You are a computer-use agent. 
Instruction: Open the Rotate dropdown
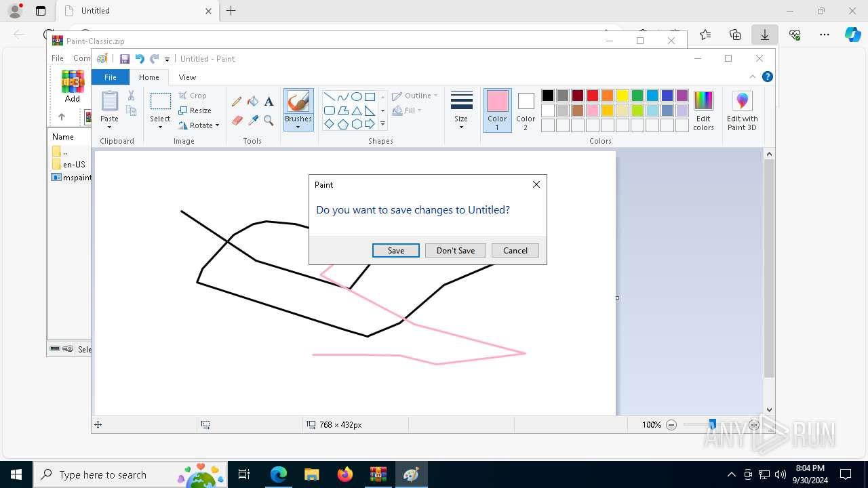(x=199, y=125)
